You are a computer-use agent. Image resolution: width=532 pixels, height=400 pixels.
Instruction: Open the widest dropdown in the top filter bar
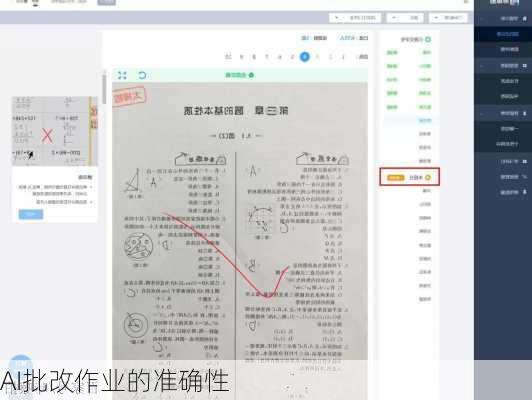[x=355, y=18]
